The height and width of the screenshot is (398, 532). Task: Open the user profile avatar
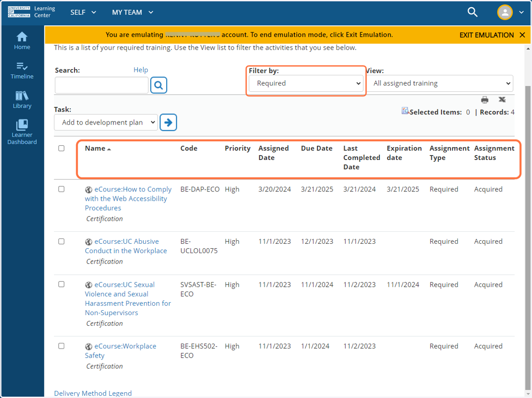[x=505, y=12]
